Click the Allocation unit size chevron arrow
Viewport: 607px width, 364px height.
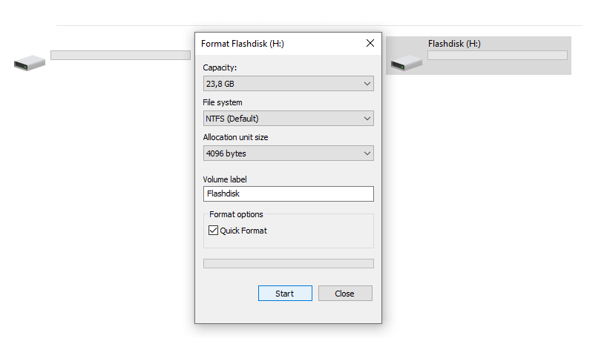[x=367, y=153]
